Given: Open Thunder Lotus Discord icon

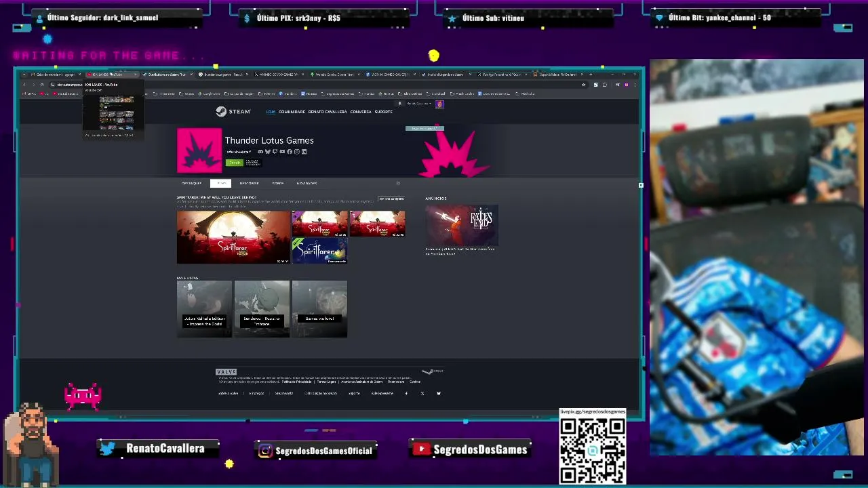Looking at the screenshot, I should tap(260, 152).
